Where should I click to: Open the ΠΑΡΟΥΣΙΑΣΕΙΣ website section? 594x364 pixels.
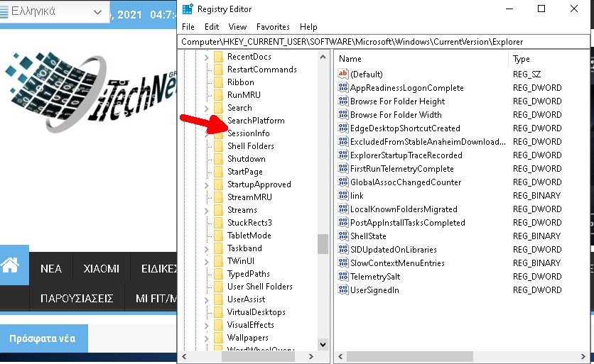(77, 299)
